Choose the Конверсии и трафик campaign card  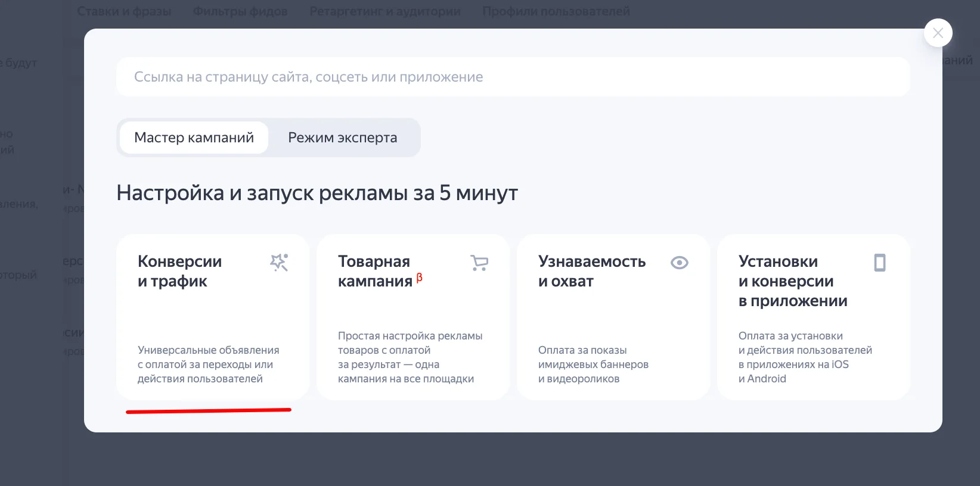click(213, 317)
